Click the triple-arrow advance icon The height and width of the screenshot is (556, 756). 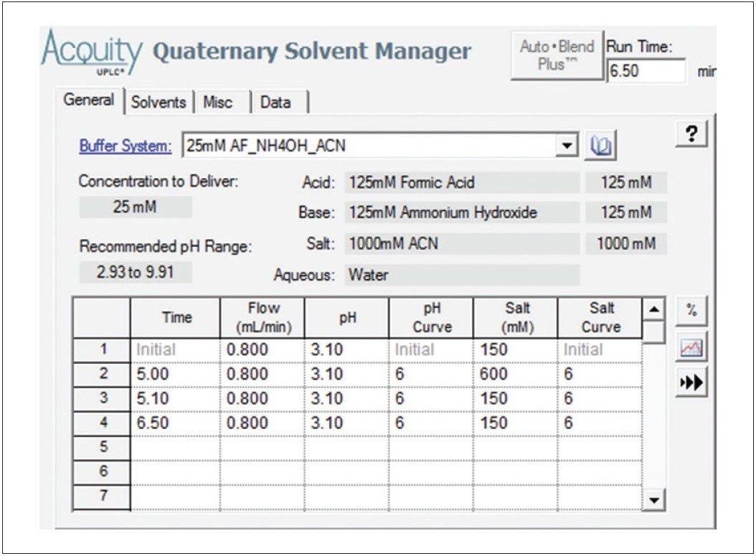coord(691,382)
